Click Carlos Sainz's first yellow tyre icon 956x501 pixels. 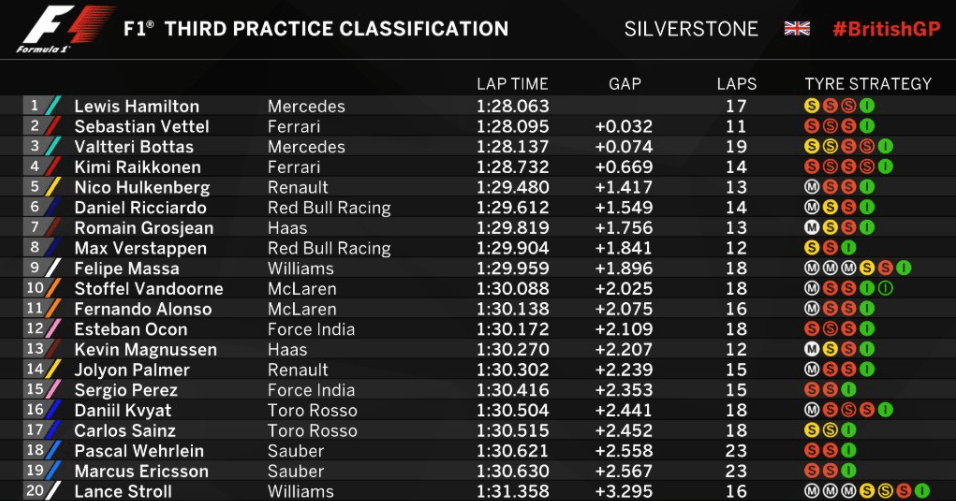coord(812,430)
